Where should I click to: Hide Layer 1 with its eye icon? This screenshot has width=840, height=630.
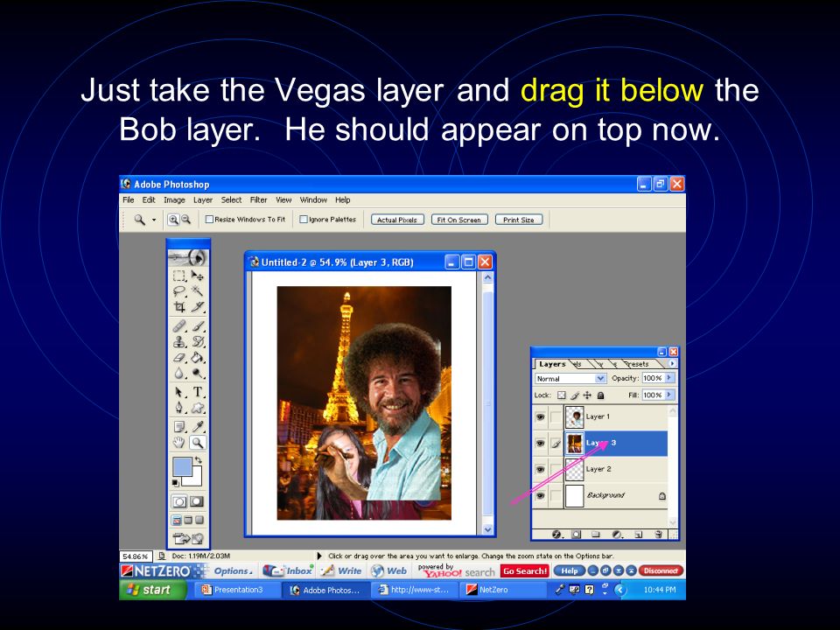pyautogui.click(x=541, y=416)
